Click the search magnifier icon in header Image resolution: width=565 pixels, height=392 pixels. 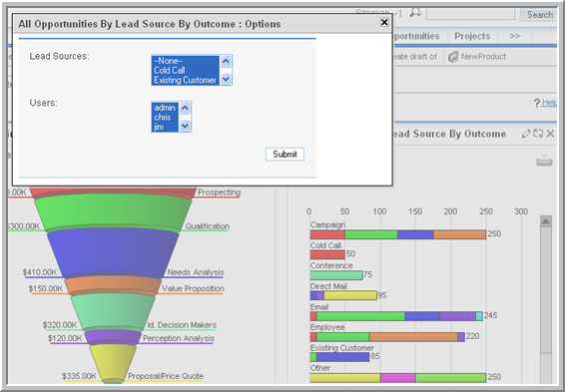(415, 13)
